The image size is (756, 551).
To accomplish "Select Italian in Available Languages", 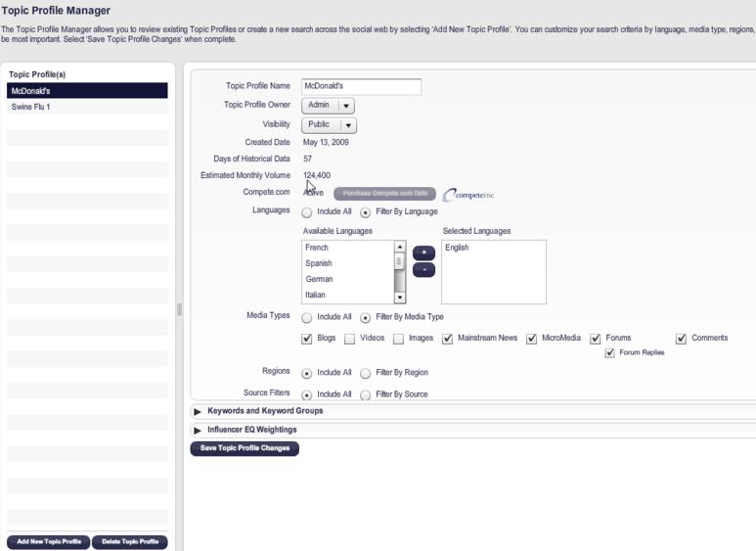I will tap(347, 295).
